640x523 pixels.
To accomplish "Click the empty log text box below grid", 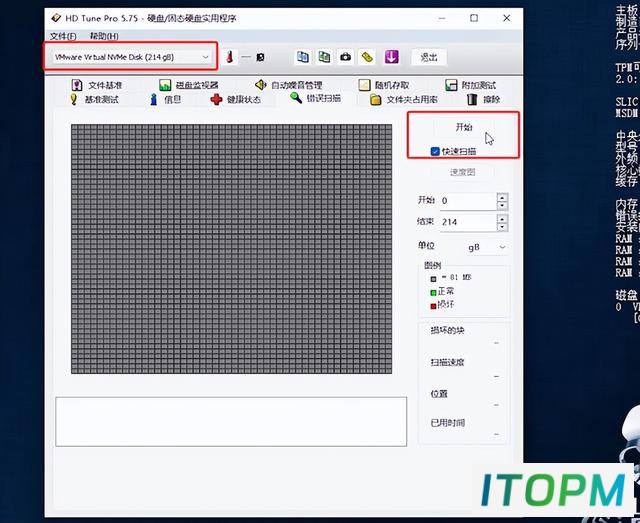I will pos(231,422).
